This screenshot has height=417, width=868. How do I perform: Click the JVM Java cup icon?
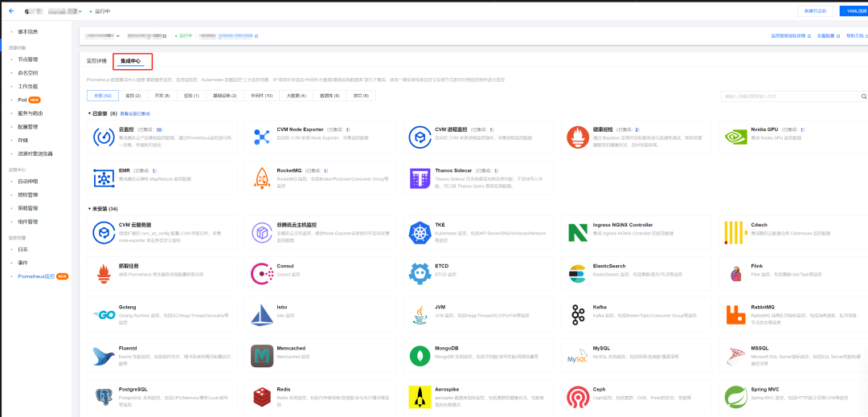(x=420, y=315)
